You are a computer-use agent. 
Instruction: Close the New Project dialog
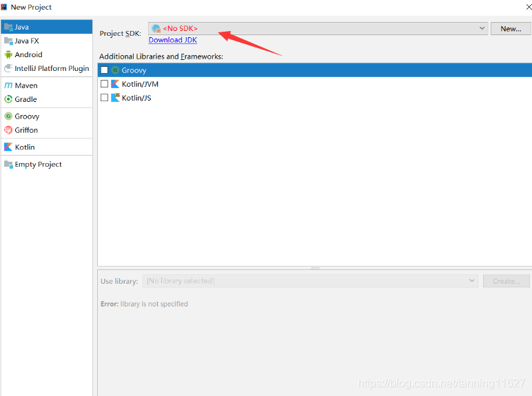click(529, 7)
